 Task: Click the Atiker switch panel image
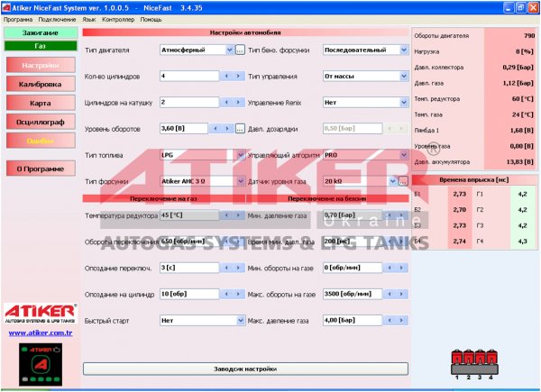point(41,364)
